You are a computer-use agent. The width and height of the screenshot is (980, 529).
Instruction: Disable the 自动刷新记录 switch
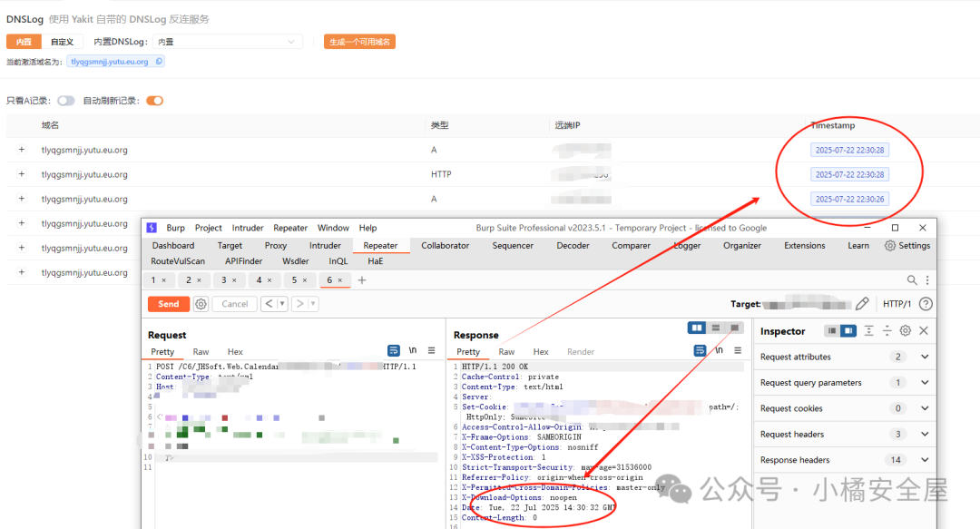pyautogui.click(x=154, y=101)
